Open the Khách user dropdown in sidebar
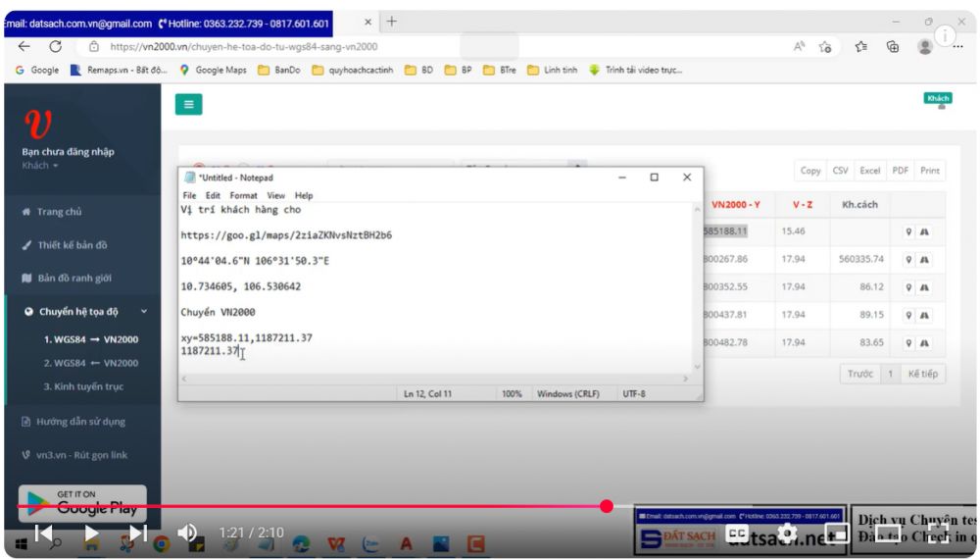 (41, 166)
